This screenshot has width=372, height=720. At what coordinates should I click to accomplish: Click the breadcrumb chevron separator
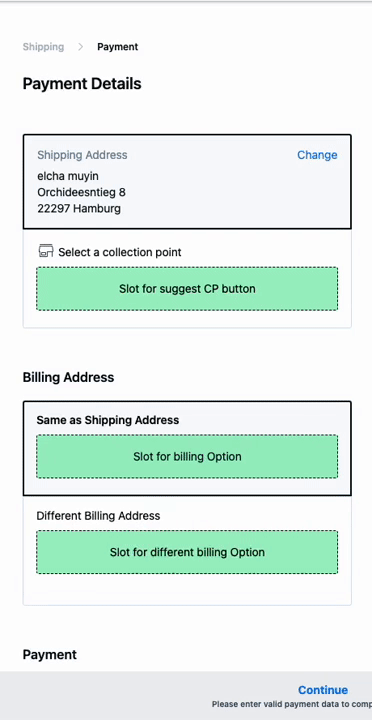point(80,47)
